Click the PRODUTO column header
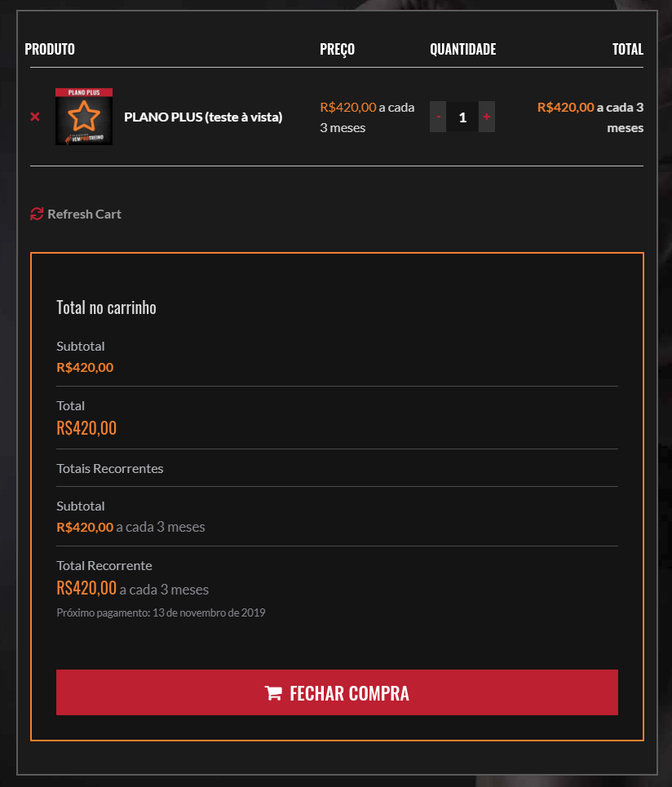 pyautogui.click(x=50, y=49)
